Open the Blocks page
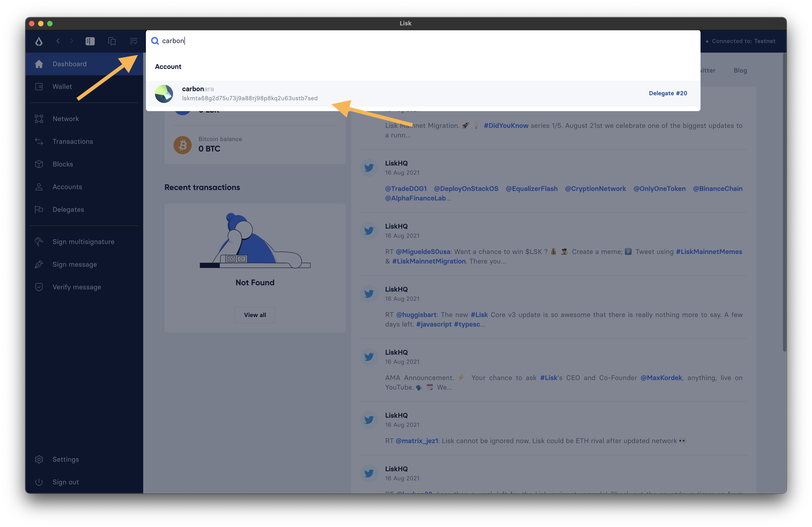The height and width of the screenshot is (527, 812). point(84,164)
